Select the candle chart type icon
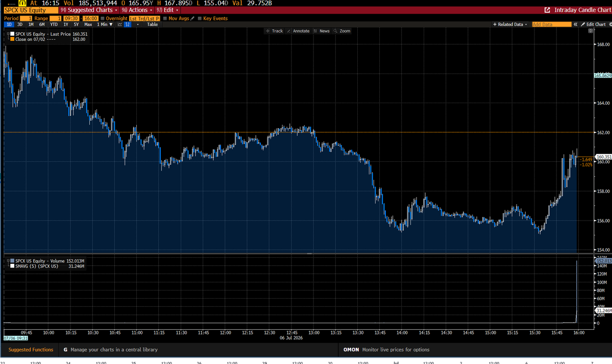 click(x=127, y=24)
